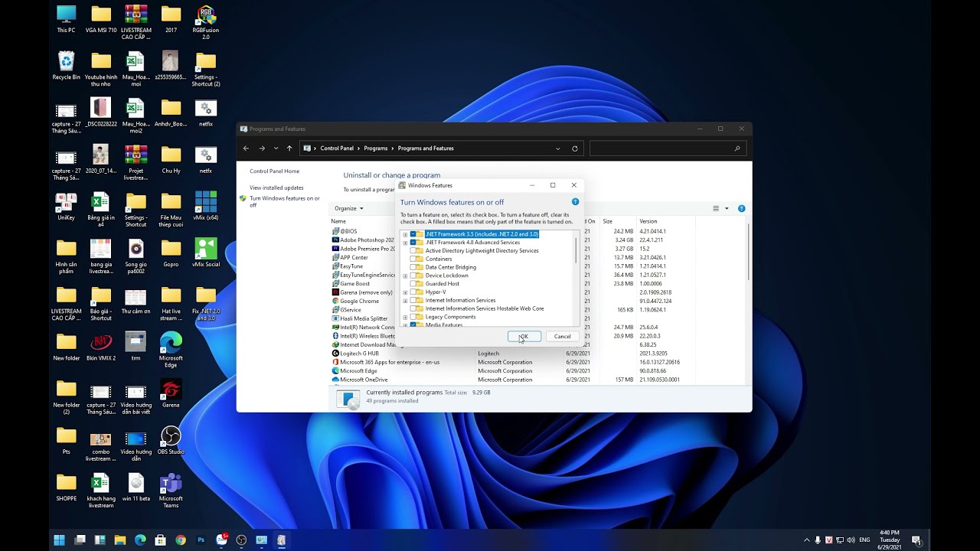Enable the Containers feature checkbox
The image size is (980, 551).
pyautogui.click(x=413, y=259)
